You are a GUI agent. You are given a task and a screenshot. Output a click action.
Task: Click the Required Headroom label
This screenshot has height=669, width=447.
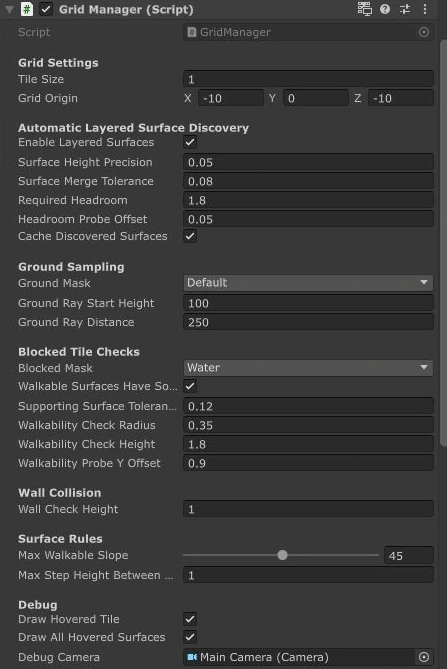click(x=73, y=200)
